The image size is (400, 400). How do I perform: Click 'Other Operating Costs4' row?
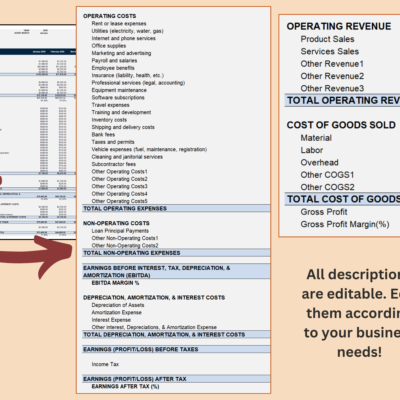(x=119, y=194)
